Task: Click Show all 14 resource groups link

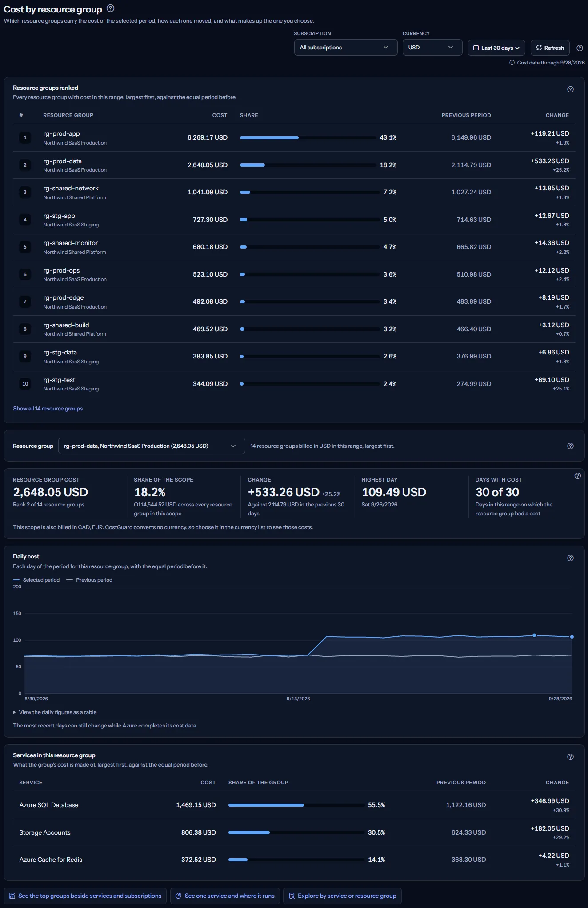Action: pyautogui.click(x=48, y=409)
